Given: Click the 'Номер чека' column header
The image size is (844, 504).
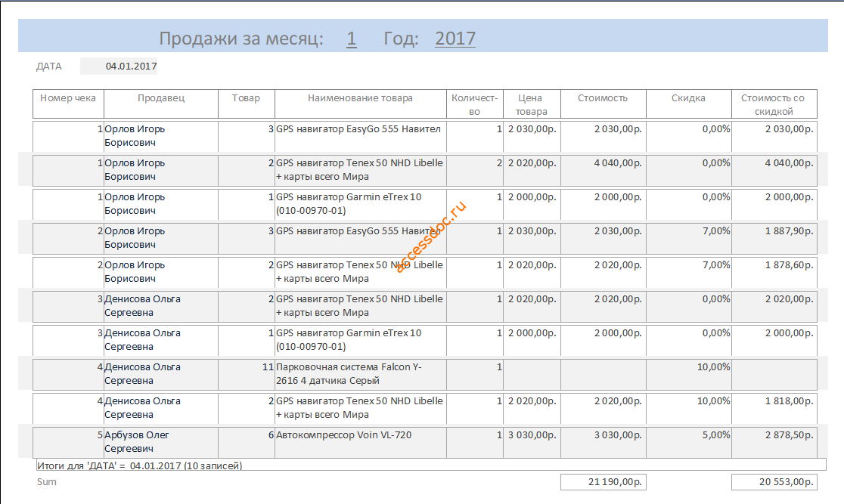Looking at the screenshot, I should (x=68, y=104).
